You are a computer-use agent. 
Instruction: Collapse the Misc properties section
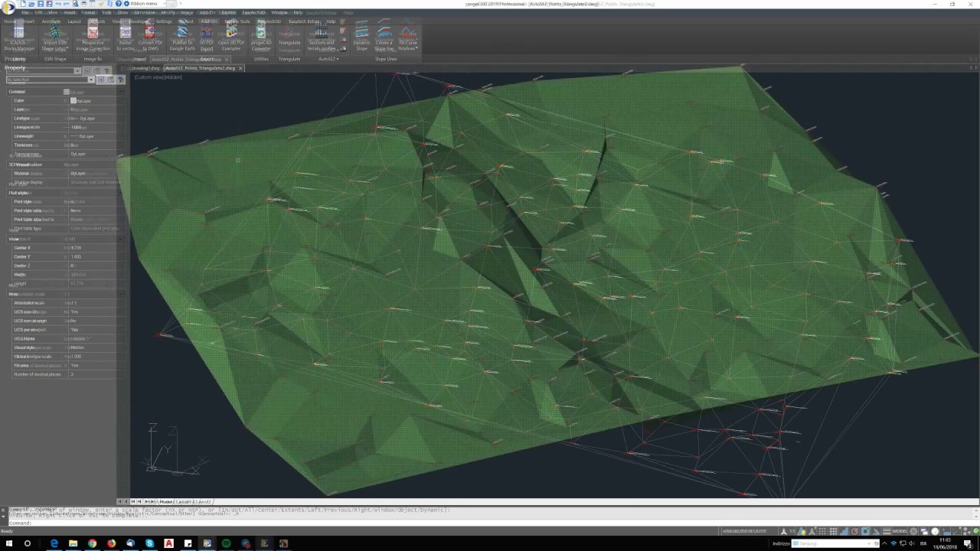(x=120, y=294)
